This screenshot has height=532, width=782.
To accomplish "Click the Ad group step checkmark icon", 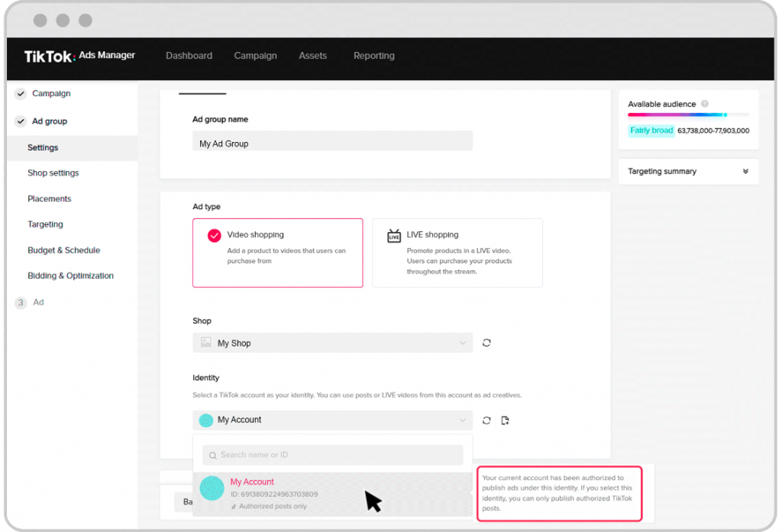I will point(21,121).
